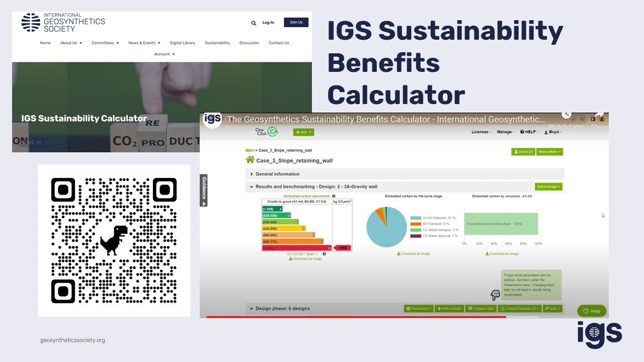Image resolution: width=644 pixels, height=362 pixels.
Task: Click Download as image under pie chart
Action: point(414,254)
